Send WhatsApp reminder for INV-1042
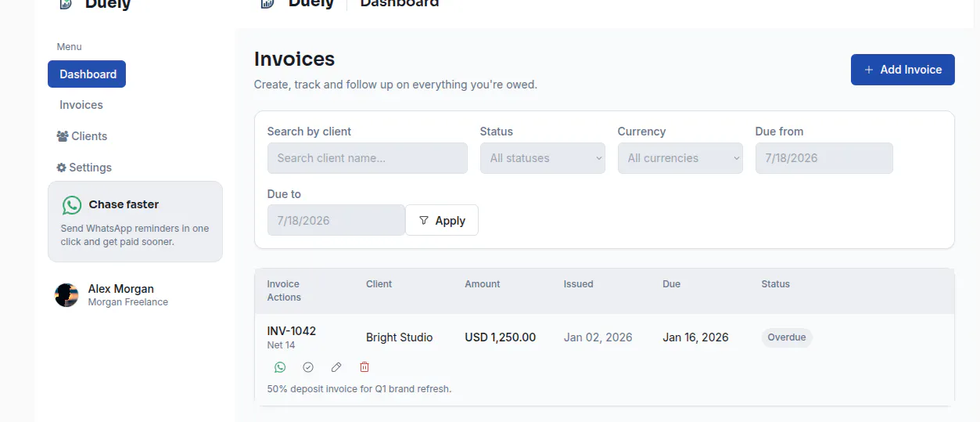This screenshot has height=422, width=980. click(x=280, y=367)
